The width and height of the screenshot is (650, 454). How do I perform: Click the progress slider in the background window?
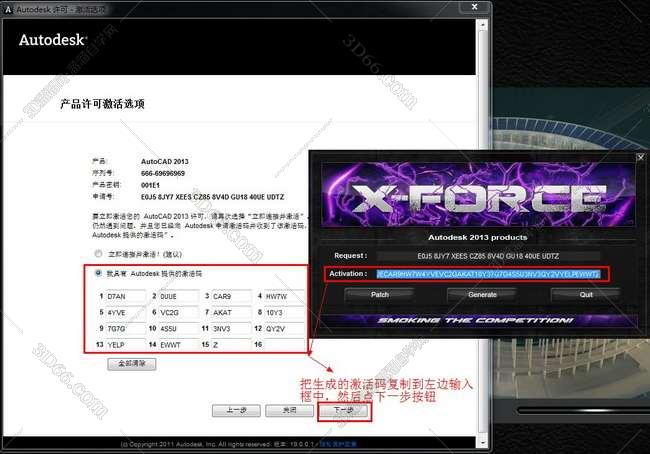pyautogui.click(x=582, y=410)
